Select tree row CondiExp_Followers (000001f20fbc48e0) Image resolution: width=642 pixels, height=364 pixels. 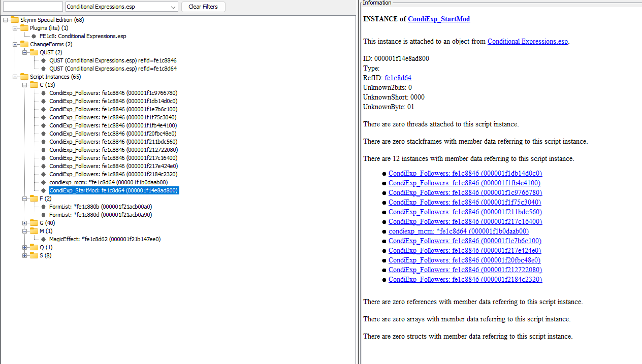click(113, 134)
